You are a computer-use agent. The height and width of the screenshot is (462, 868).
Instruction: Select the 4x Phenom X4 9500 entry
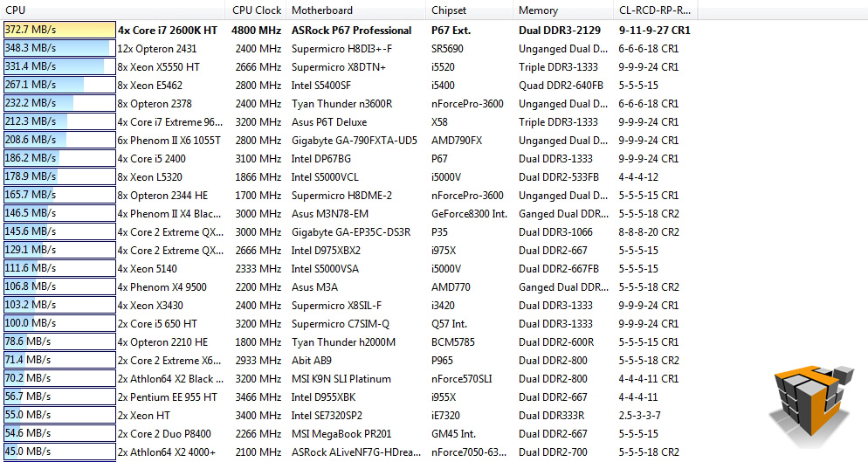162,287
